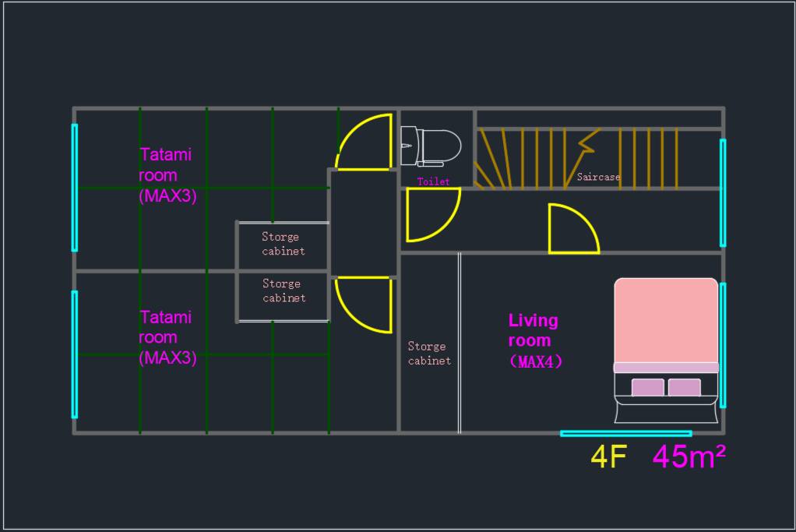The height and width of the screenshot is (532, 796).
Task: Click the right pillow on the bed
Action: click(685, 387)
